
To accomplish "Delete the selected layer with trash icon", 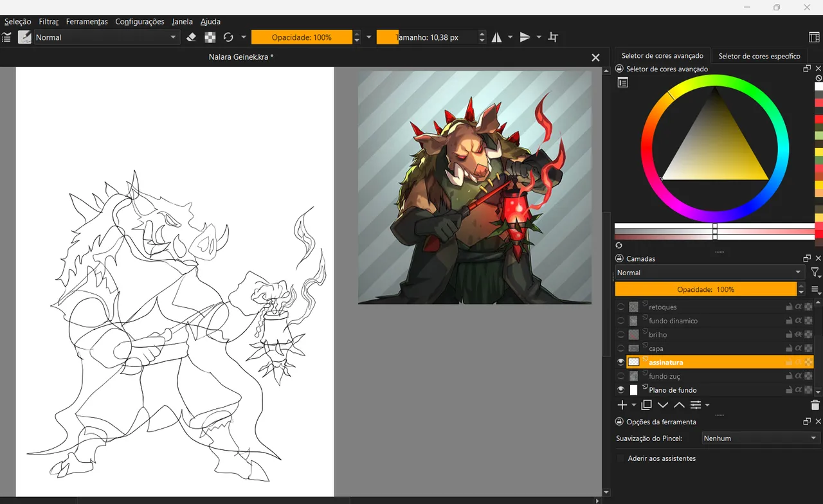I will pos(815,405).
